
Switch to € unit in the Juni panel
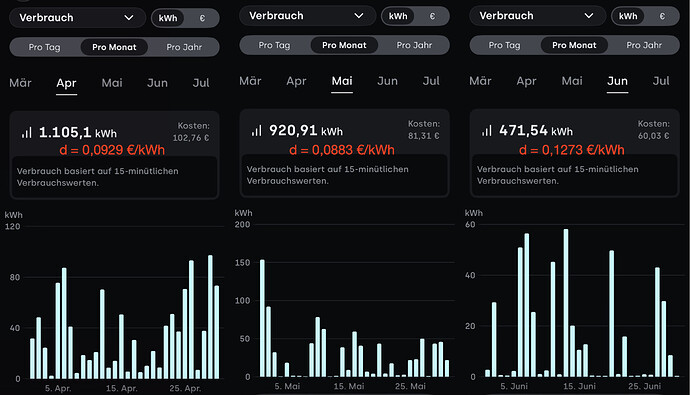tap(662, 16)
